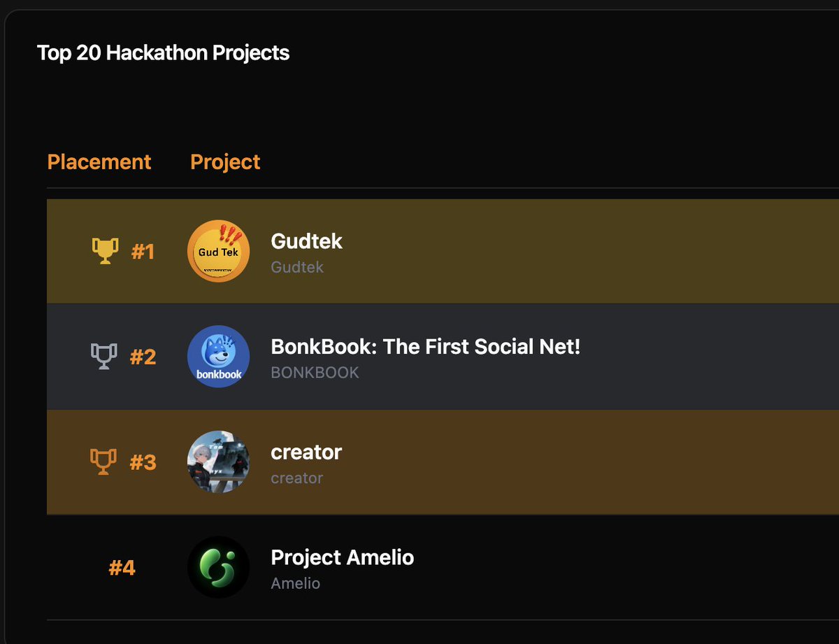This screenshot has height=644, width=839.
Task: Click the bronze trophy icon for #3
Action: tap(103, 462)
